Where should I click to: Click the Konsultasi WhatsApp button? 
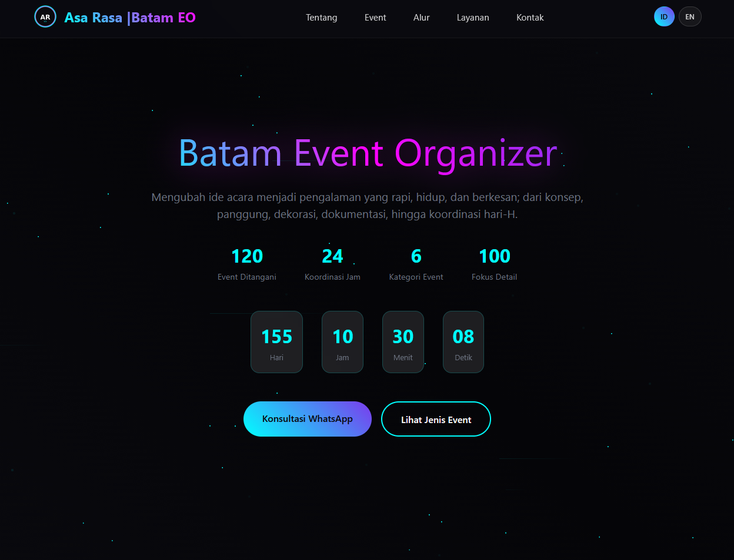pos(308,419)
